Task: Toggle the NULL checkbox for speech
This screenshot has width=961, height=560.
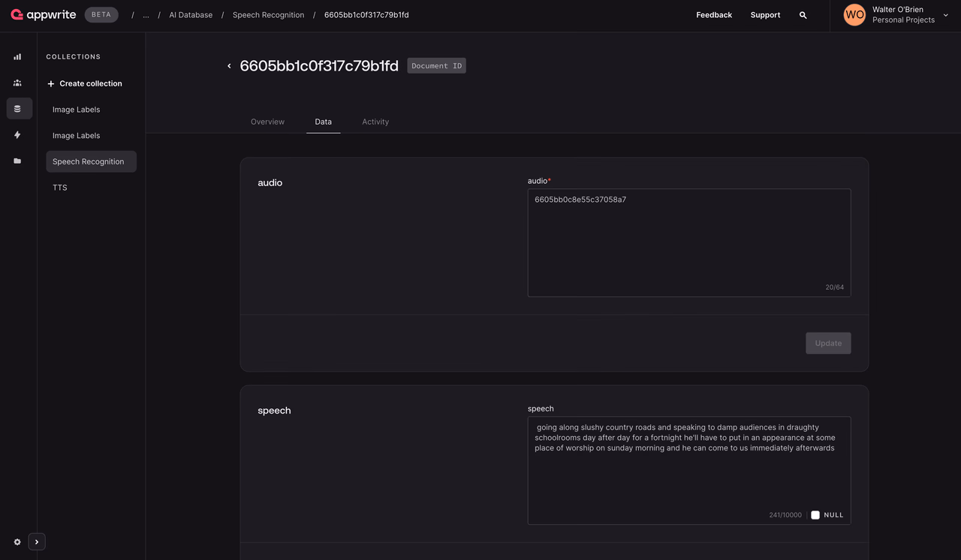Action: (x=815, y=515)
